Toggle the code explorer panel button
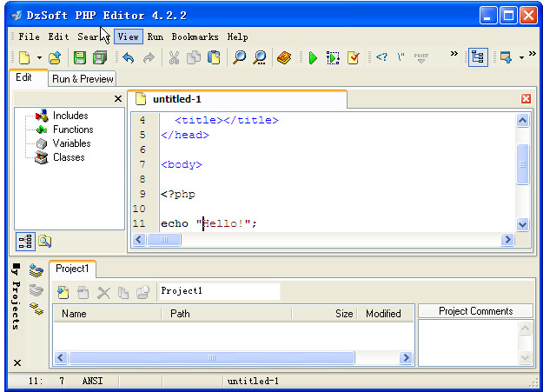543x392 pixels. 477,57
